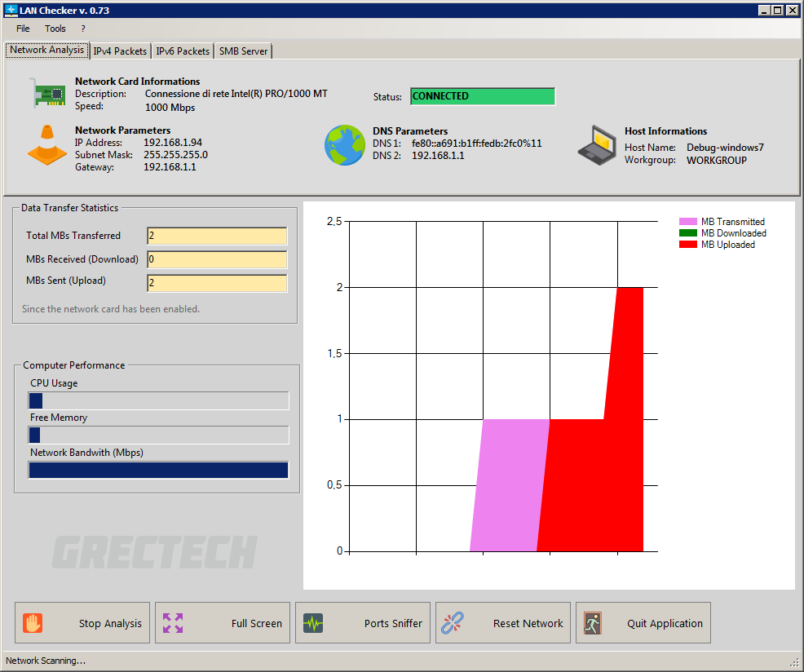This screenshot has height=672, width=804.
Task: Click the Intel PRO/1000 MT description text
Action: [x=236, y=94]
